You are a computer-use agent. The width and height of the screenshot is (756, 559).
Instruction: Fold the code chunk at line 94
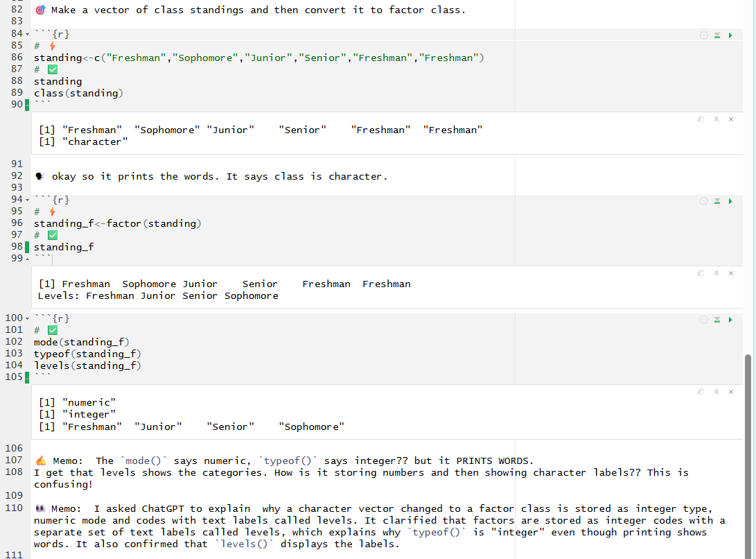(28, 200)
